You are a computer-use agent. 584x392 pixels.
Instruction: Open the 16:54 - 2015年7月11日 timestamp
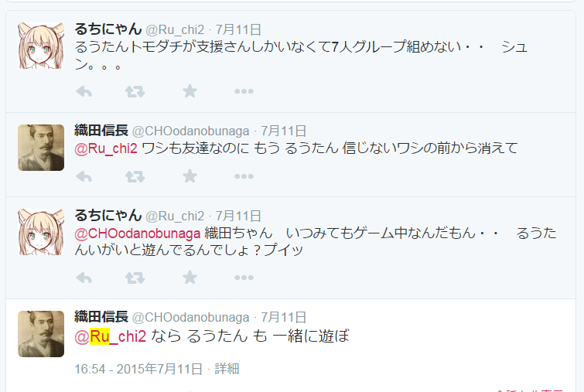138,369
